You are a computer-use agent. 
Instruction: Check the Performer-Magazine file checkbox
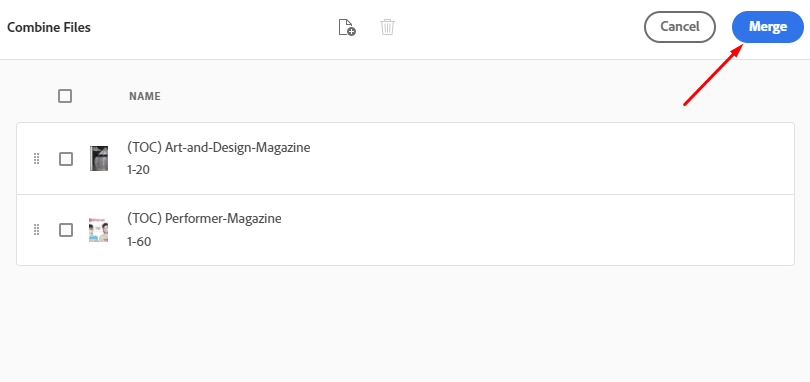click(x=66, y=230)
